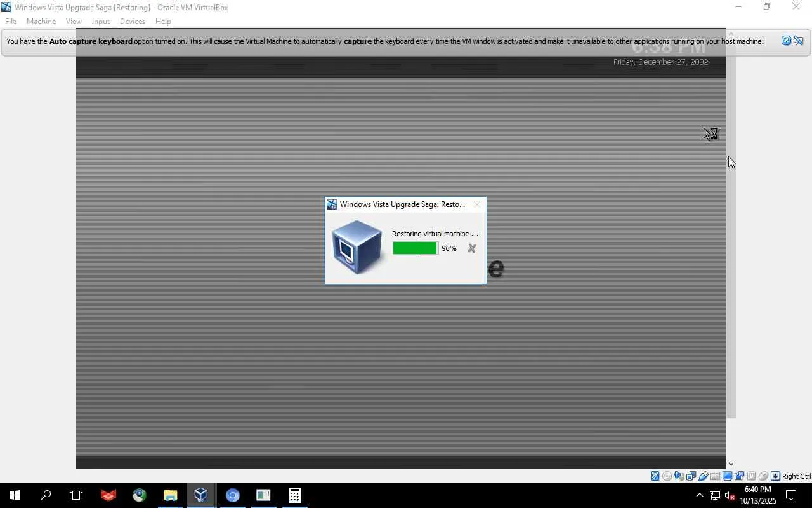Dismiss the auto capture keyboard notification
812x508 pixels.
tap(786, 41)
